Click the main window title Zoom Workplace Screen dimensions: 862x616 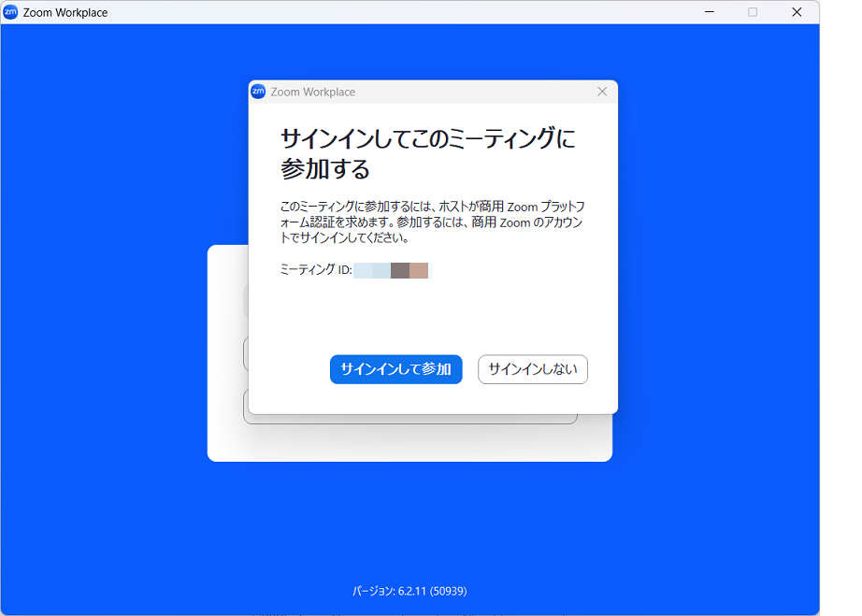pyautogui.click(x=65, y=13)
